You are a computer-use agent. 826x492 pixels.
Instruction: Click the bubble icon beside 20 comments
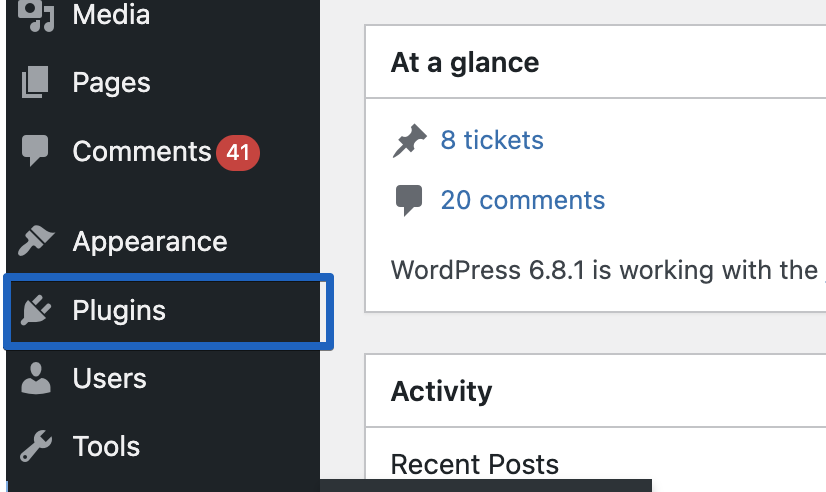coord(408,200)
